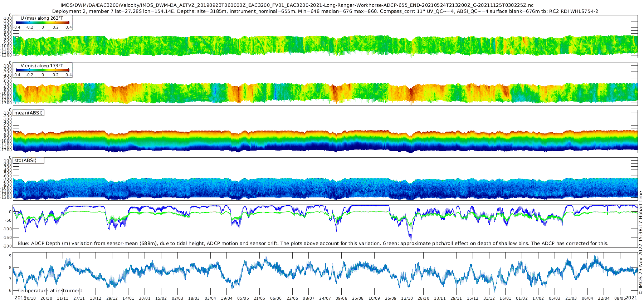Click the '13/12' date tick
Image resolution: width=644 pixels, height=304 pixels.
[96, 298]
